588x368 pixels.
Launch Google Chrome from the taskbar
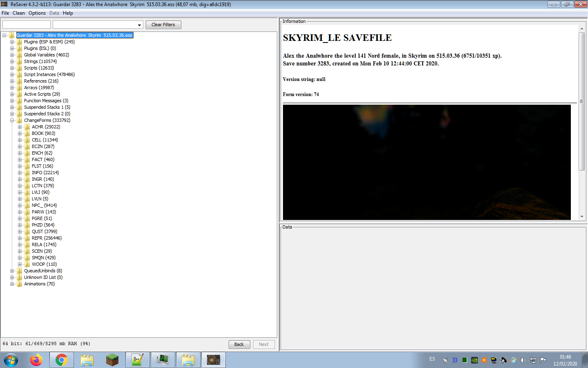(62, 360)
